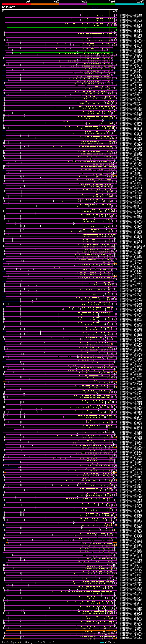Select UniRef100_C9J4Y2 label
Image resolution: width=146 pixels, height=644 pixels.
click(131, 158)
